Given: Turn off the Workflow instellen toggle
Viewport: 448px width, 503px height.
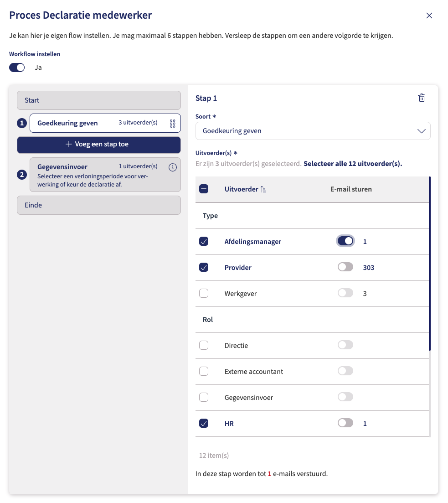Looking at the screenshot, I should [17, 67].
